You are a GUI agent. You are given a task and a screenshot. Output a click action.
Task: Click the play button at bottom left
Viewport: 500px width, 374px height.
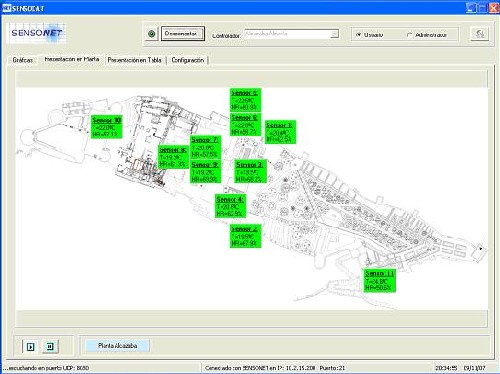30,347
